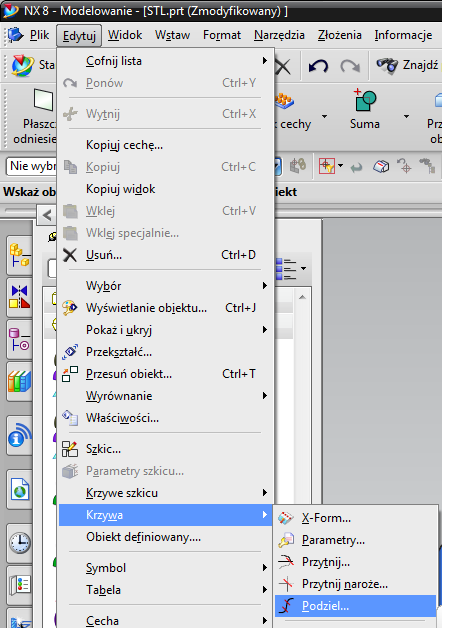Open Reuse Library books sidebar icon
Viewport: 451px width, 628px height.
coord(20,381)
